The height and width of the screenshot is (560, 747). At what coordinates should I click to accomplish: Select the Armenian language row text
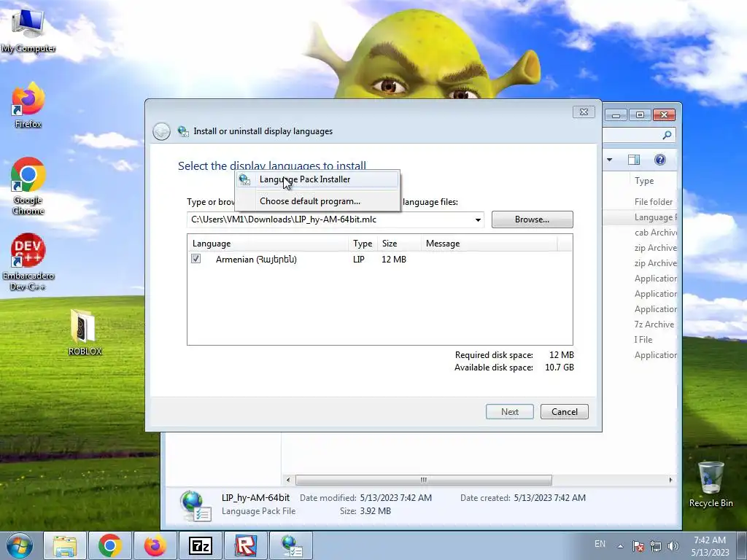pyautogui.click(x=256, y=260)
